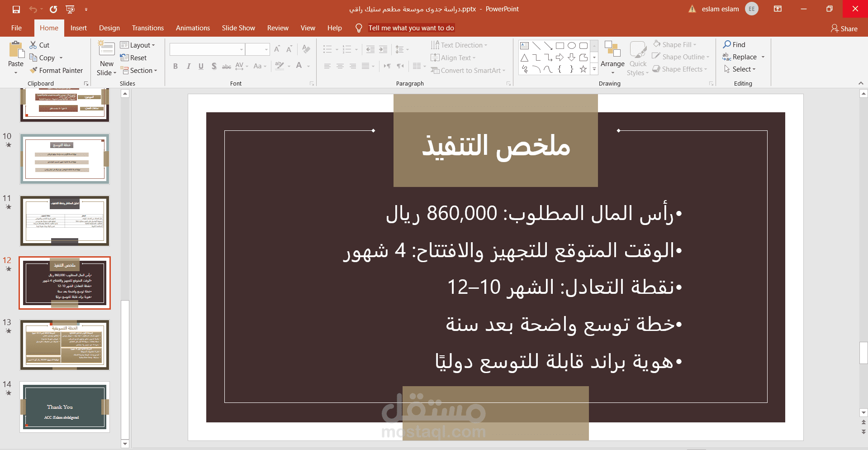Screen dimensions: 868x450
Task: Click Ribbon Display Options icon
Action: click(x=778, y=9)
